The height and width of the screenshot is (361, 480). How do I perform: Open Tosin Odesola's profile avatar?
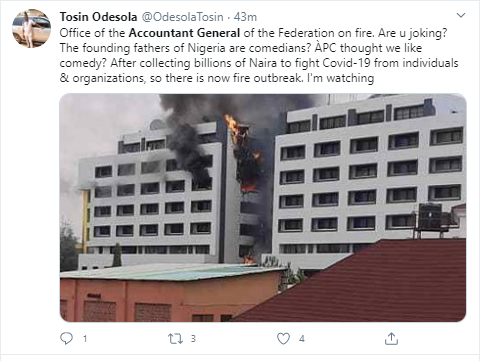32,28
